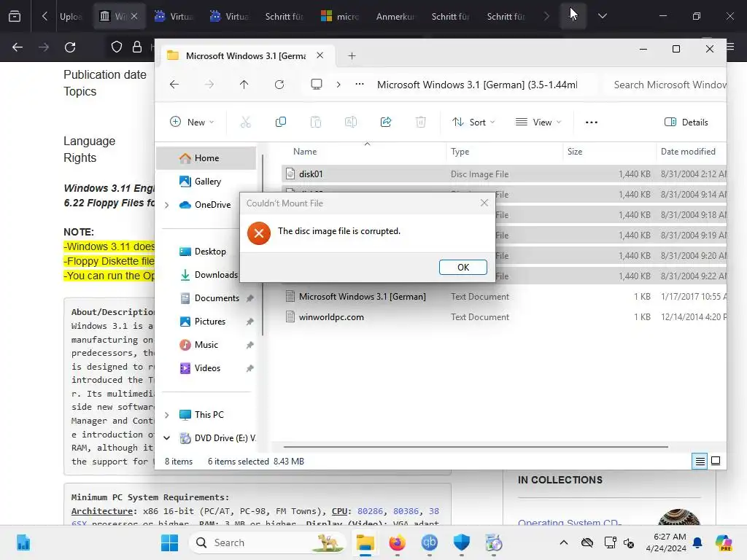The width and height of the screenshot is (747, 560).
Task: Go up one folder level in Explorer
Action: pos(244,85)
